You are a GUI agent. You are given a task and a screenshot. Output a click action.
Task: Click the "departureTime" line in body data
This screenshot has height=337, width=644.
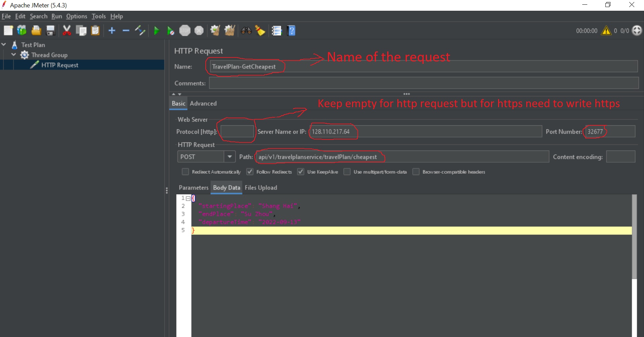click(249, 222)
